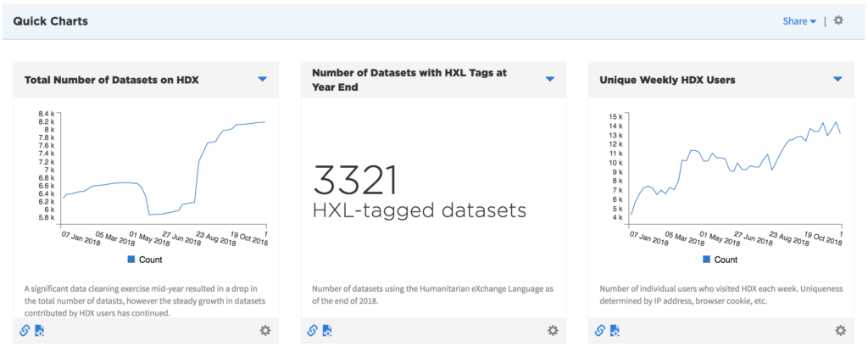Click the Quick Charts heading
868x347 pixels.
(50, 20)
